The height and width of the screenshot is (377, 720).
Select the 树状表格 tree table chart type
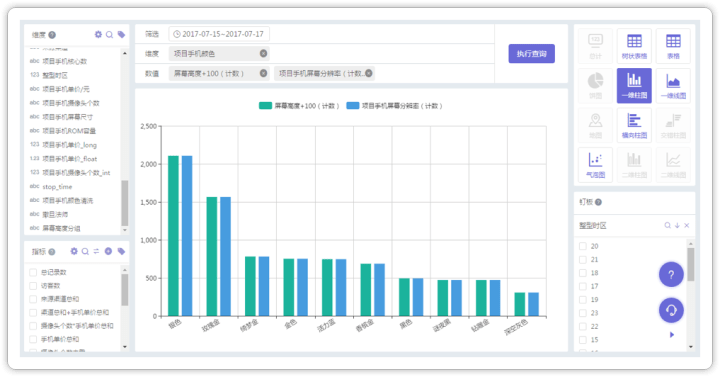[634, 46]
